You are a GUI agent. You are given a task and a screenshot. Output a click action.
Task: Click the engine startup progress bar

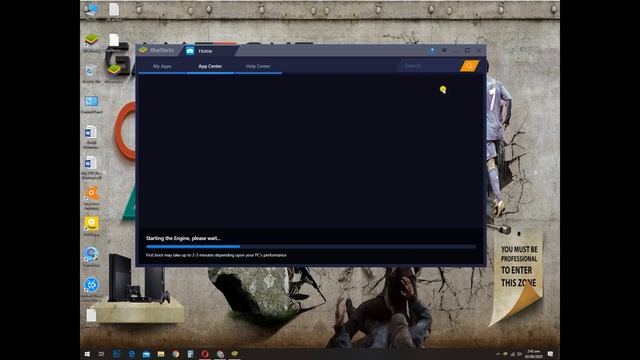pos(311,247)
